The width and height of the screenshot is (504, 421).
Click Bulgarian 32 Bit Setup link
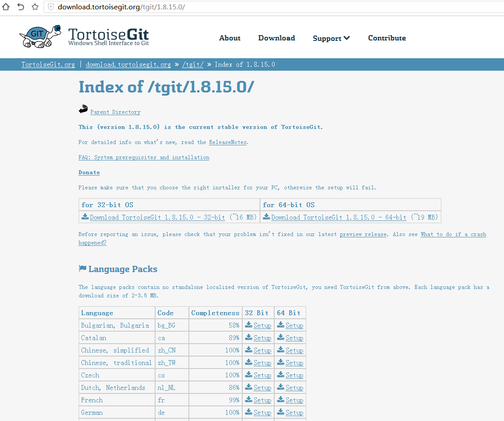point(262,325)
